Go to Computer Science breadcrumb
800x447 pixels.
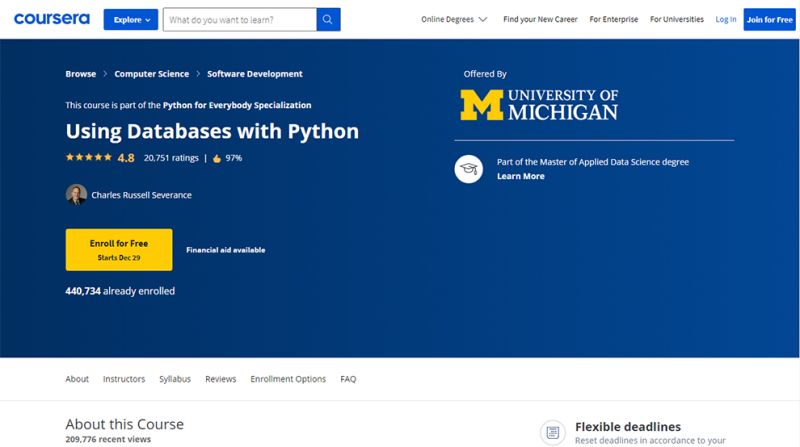tap(152, 74)
